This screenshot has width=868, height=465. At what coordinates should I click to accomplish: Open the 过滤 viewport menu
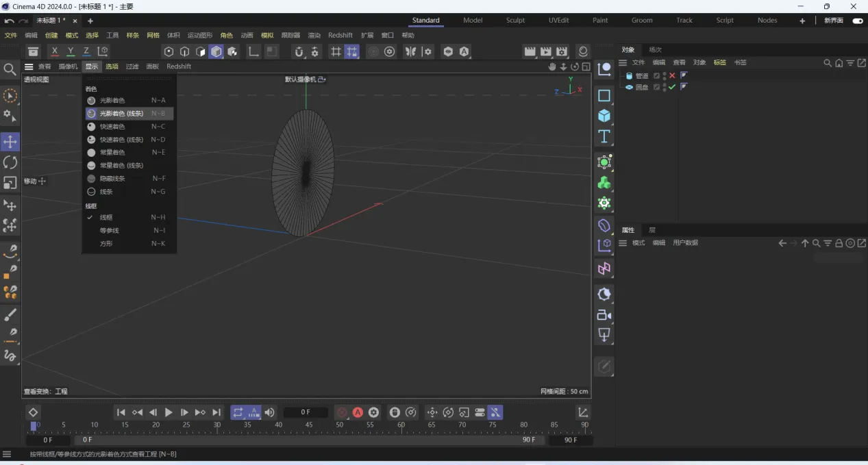[132, 66]
